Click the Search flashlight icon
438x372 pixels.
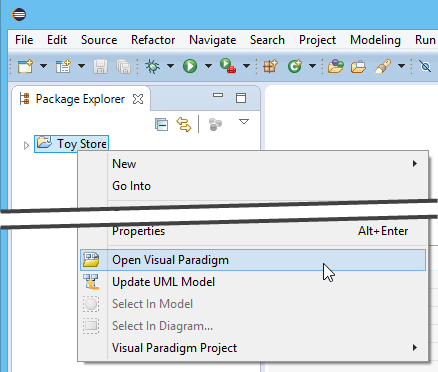coord(383,66)
